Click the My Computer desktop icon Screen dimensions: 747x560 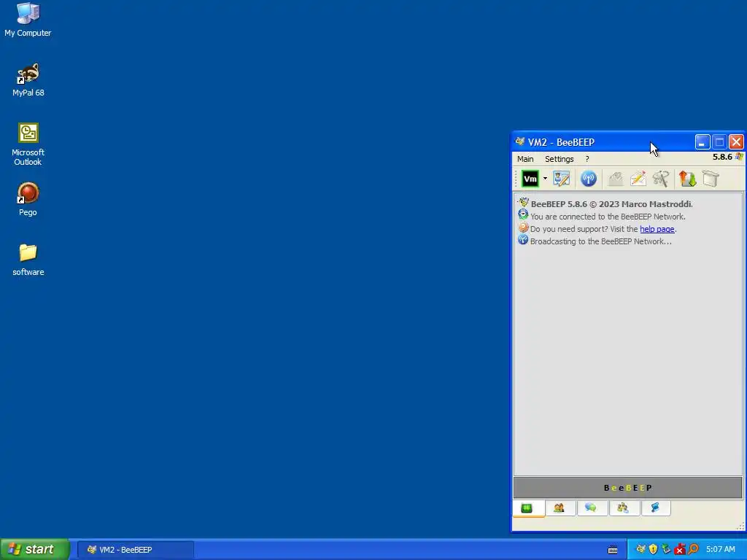28,20
